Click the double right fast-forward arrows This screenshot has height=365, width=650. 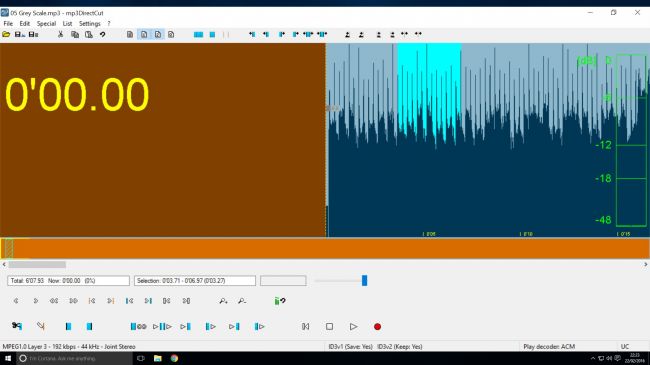point(73,301)
